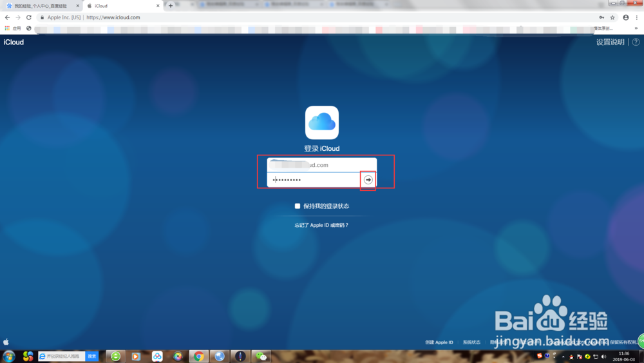Viewport: 644px width, 363px height.
Task: Click the taskbar IE search box
Action: [62, 356]
